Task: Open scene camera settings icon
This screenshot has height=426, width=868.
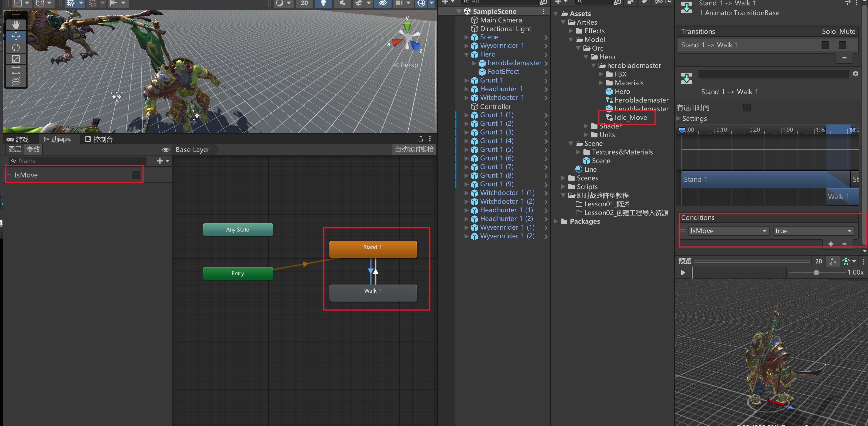Action: point(399,3)
